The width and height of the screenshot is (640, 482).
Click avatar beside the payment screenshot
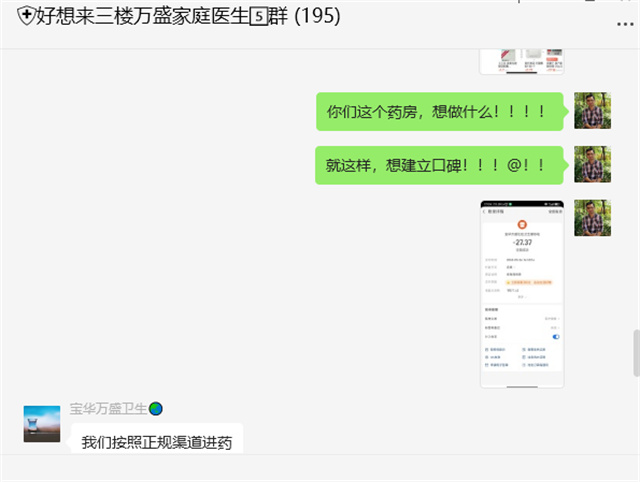(592, 217)
